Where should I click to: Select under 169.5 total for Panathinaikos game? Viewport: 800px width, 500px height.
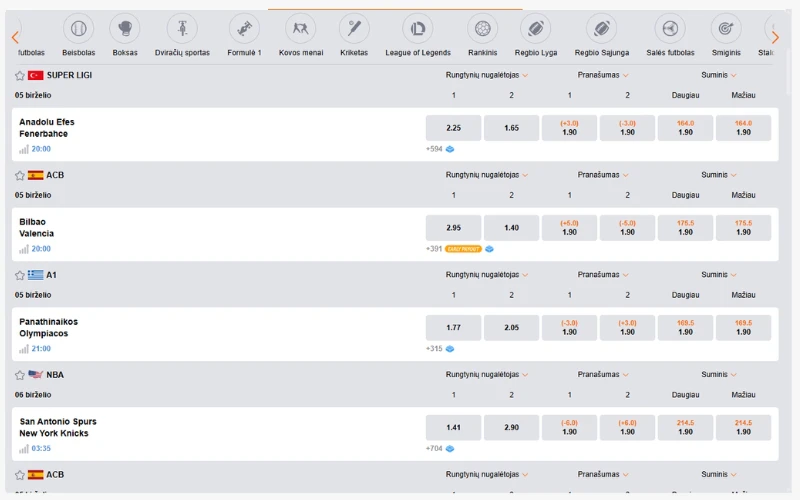click(x=743, y=328)
